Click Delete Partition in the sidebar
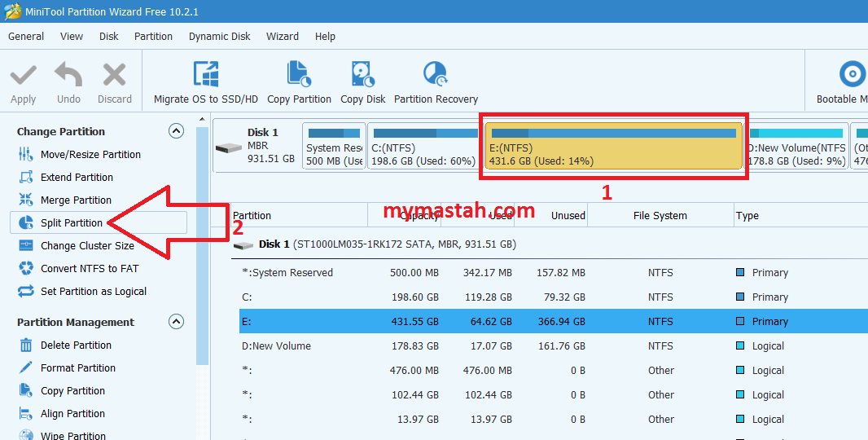868x440 pixels. [x=76, y=345]
